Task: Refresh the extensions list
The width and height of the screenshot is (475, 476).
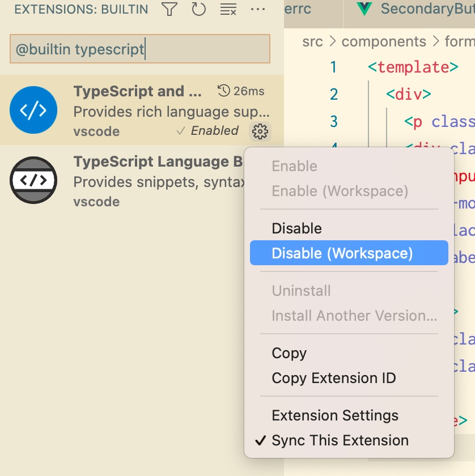Action: tap(198, 9)
